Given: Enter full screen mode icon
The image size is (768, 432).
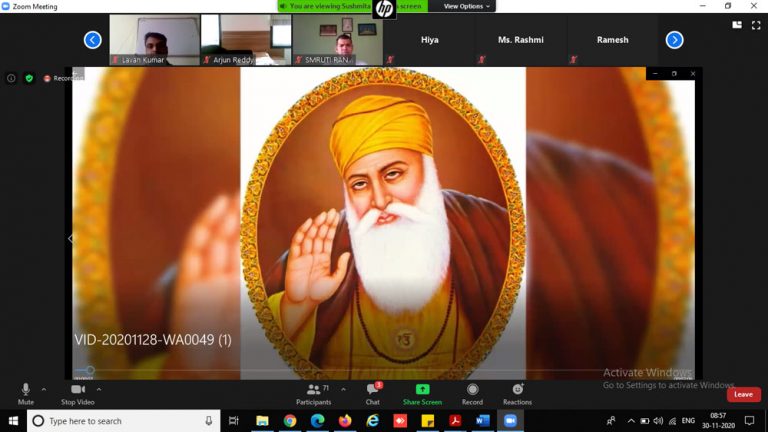Looking at the screenshot, I should click(x=756, y=25).
